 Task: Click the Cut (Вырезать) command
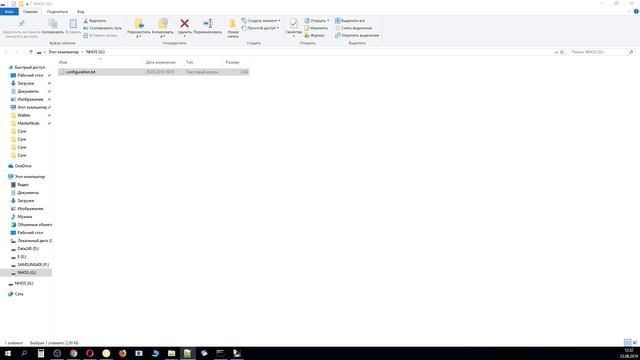pyautogui.click(x=95, y=20)
